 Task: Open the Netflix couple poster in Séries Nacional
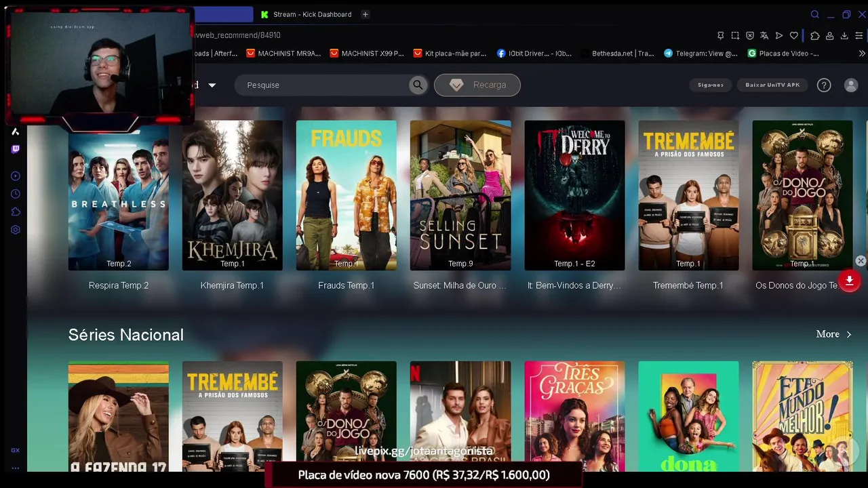[x=460, y=416]
